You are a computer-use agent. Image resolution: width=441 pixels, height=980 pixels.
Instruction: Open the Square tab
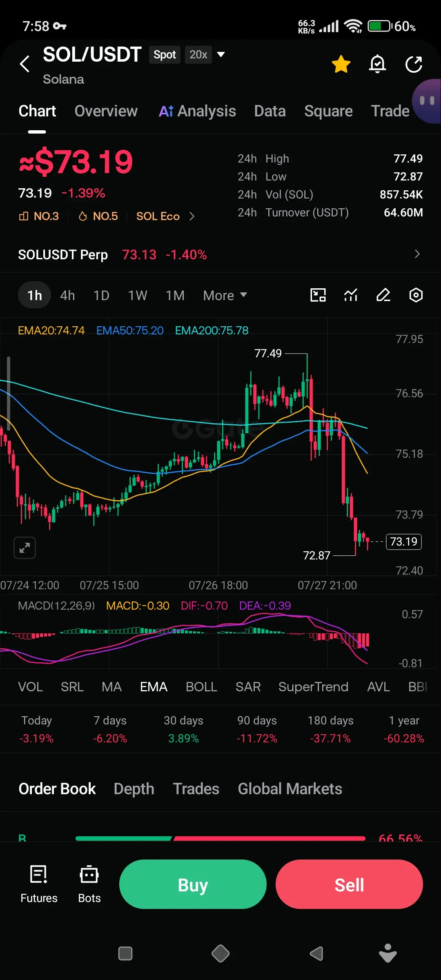point(328,111)
